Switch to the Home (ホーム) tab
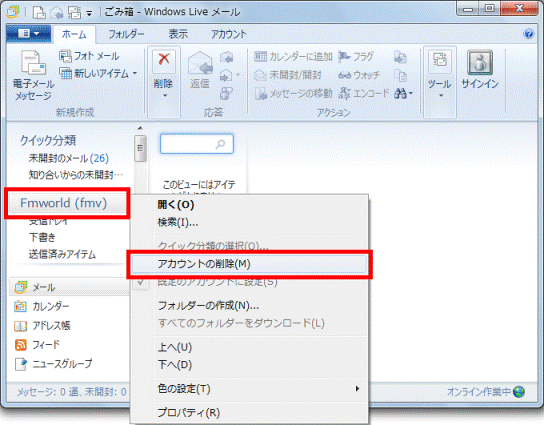The height and width of the screenshot is (425, 544). (74, 34)
